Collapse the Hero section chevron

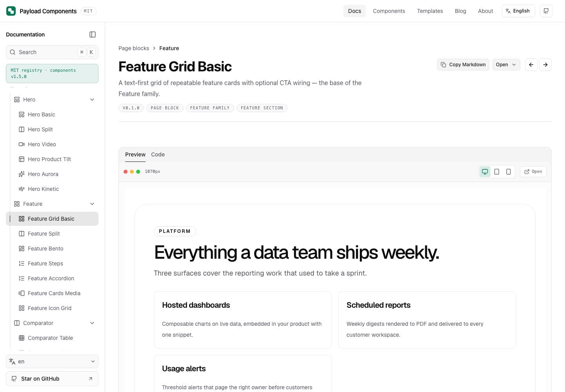click(x=92, y=100)
